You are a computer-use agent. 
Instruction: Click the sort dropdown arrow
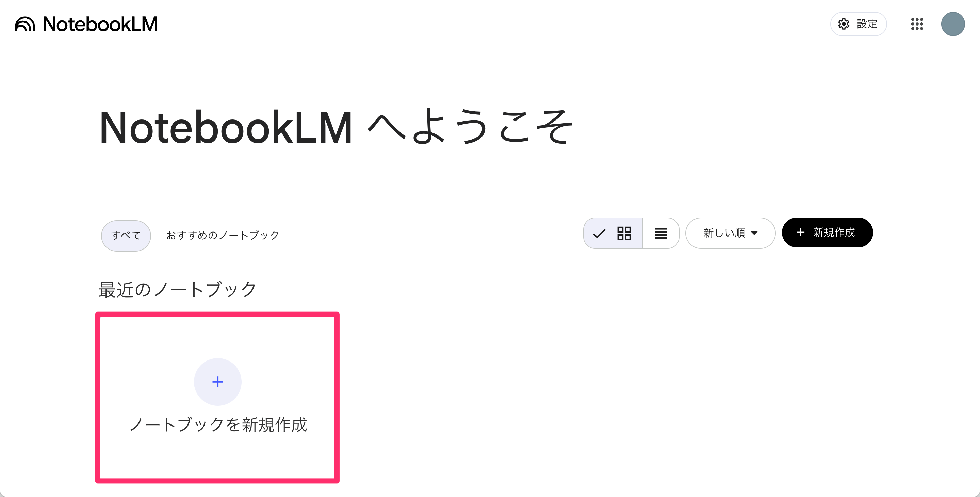(x=754, y=233)
